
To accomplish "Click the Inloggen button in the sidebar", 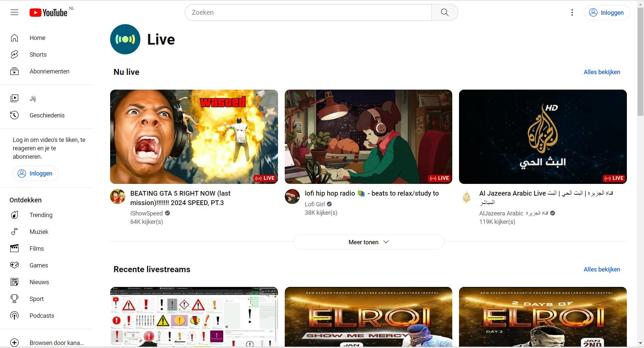I will pos(36,173).
